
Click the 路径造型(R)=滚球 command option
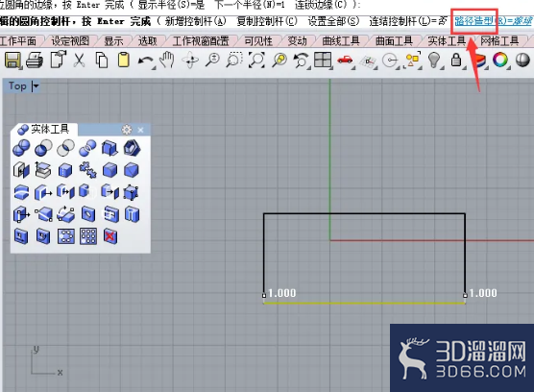pyautogui.click(x=495, y=21)
